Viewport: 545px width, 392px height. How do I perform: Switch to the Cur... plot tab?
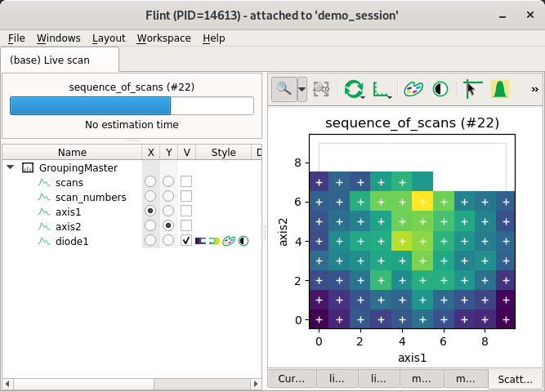(x=292, y=378)
